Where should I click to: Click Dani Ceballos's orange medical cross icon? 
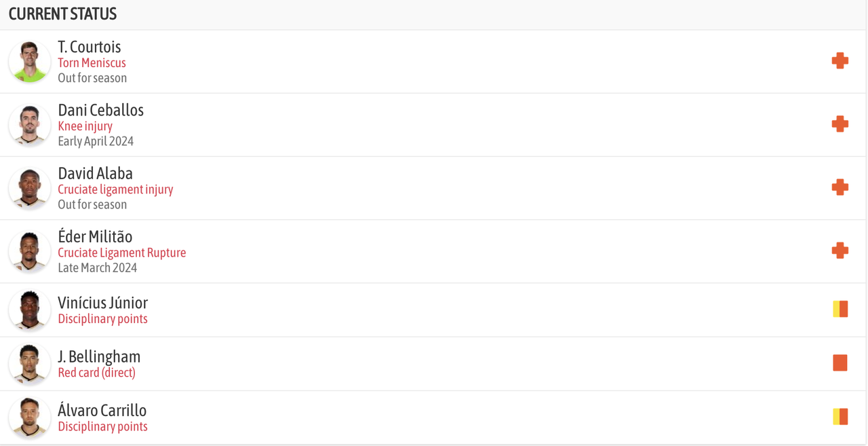[x=840, y=124]
